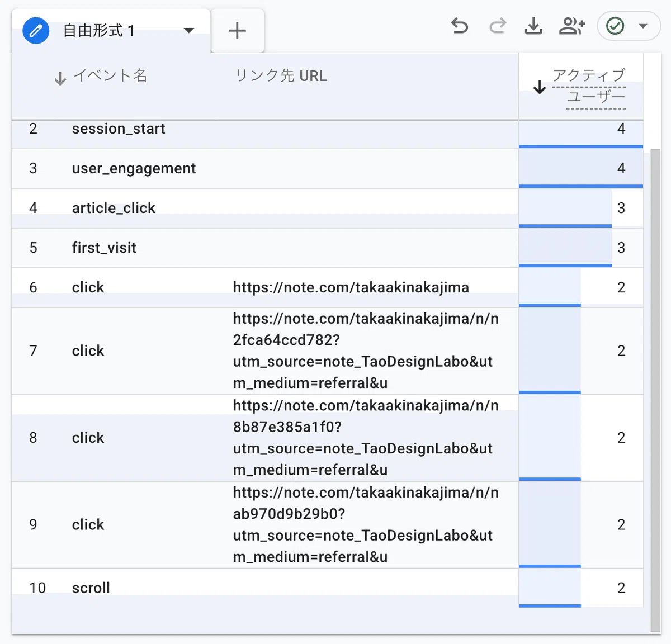Sort by イベント名 column header
Screen dimensions: 671x644
click(110, 75)
